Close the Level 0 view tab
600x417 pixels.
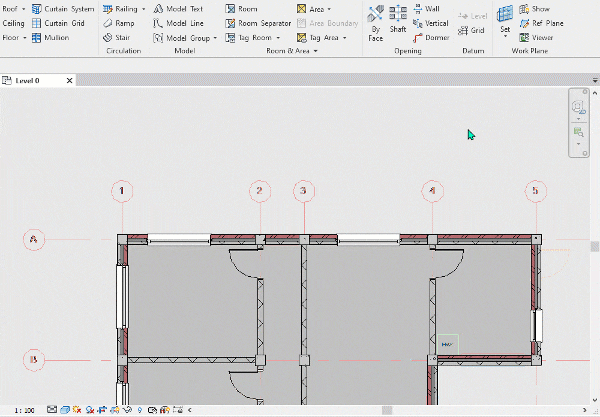69,80
